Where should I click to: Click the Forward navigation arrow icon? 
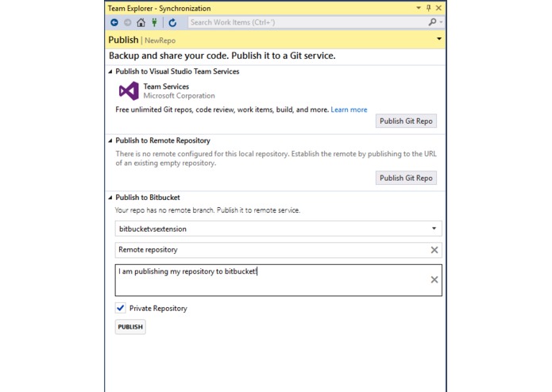point(127,22)
